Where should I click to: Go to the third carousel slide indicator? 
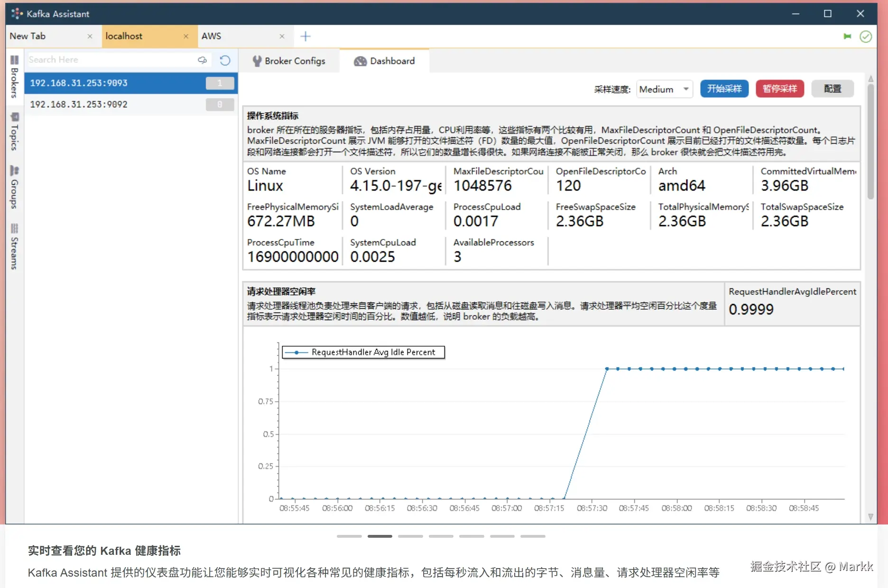tap(410, 536)
